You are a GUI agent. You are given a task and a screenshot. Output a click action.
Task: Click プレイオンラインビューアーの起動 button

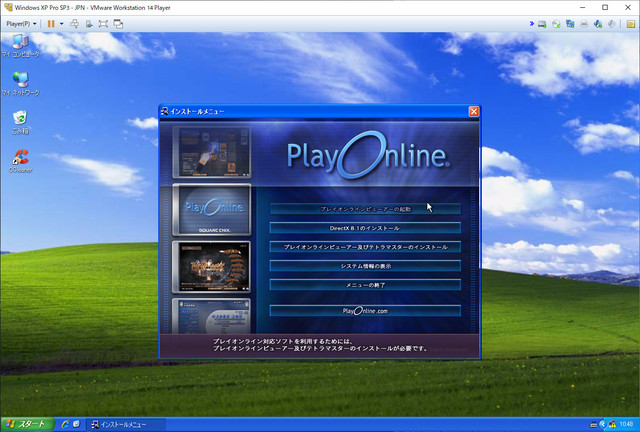(x=365, y=209)
